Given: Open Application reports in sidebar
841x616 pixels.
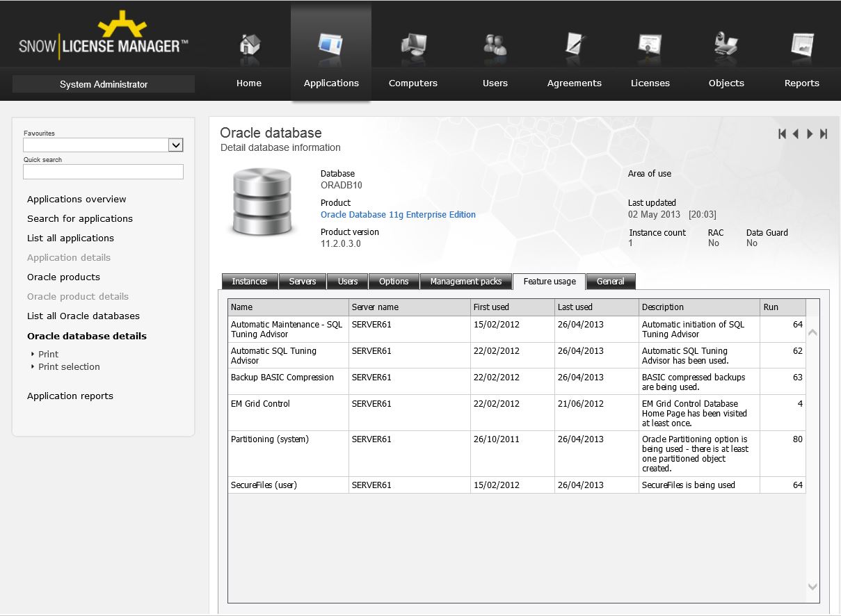Looking at the screenshot, I should pyautogui.click(x=70, y=396).
